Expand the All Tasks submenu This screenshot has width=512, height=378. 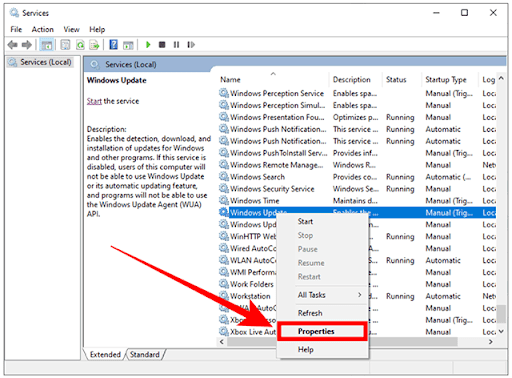[x=322, y=295]
